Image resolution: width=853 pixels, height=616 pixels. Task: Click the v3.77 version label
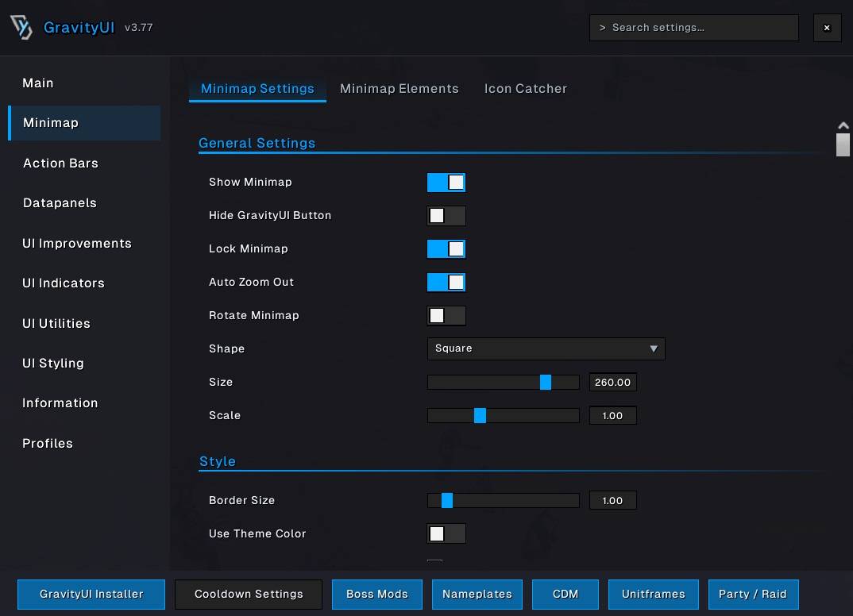(x=139, y=27)
